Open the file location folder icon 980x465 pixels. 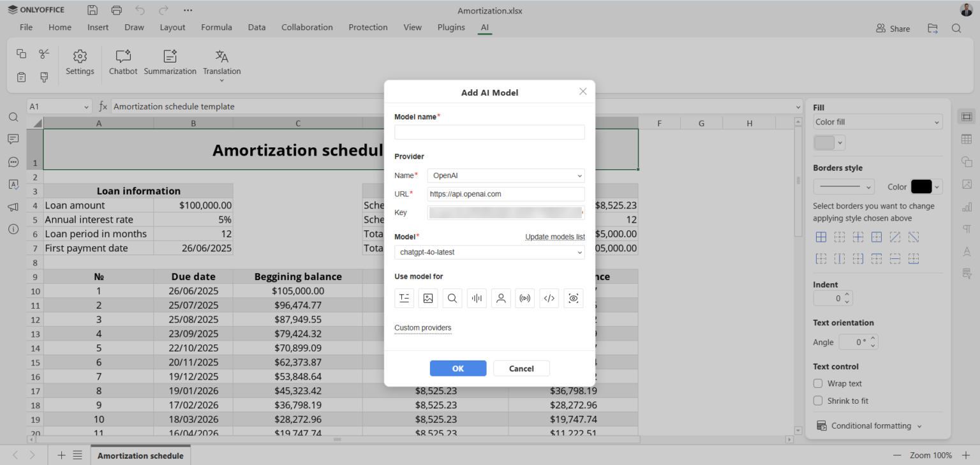[x=933, y=28]
